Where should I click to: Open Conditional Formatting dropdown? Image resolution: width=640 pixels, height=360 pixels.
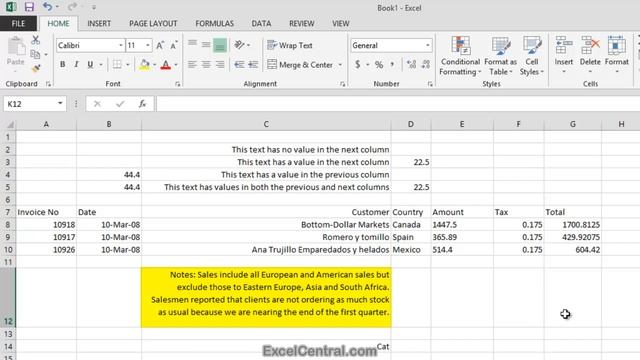pyautogui.click(x=460, y=55)
